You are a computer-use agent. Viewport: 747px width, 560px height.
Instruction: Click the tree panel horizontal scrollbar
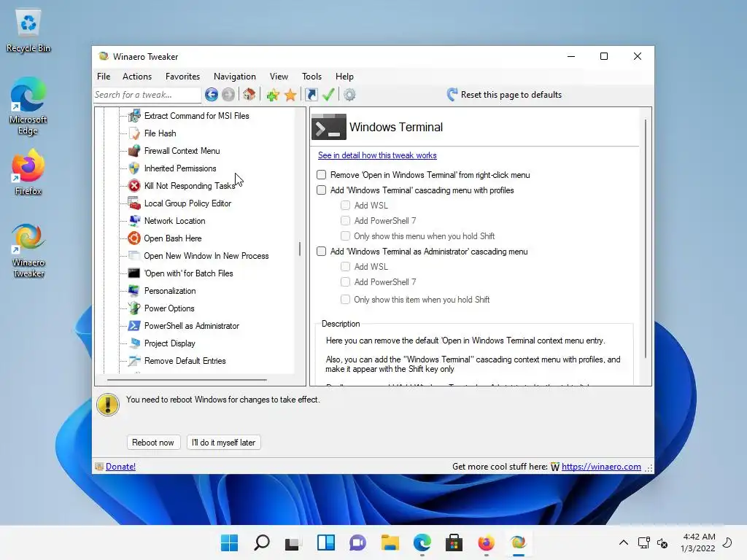(187, 380)
